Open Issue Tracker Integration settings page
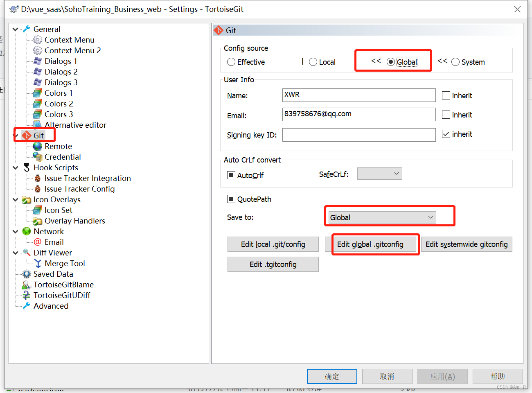 [x=88, y=178]
